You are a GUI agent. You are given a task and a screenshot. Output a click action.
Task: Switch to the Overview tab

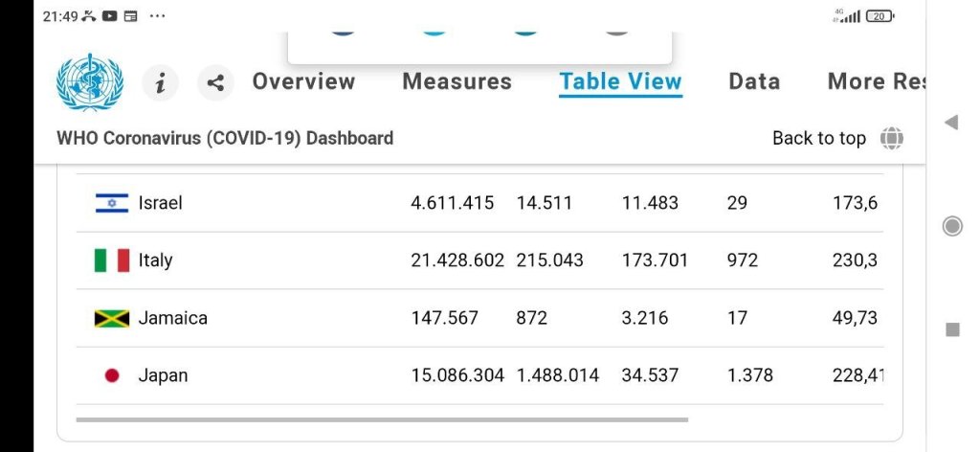[x=303, y=81]
